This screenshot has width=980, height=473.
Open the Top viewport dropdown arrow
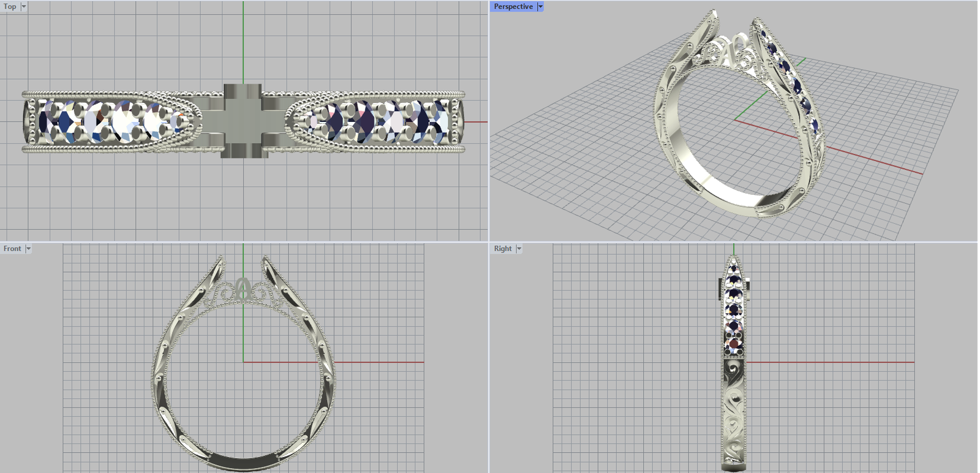pos(24,6)
